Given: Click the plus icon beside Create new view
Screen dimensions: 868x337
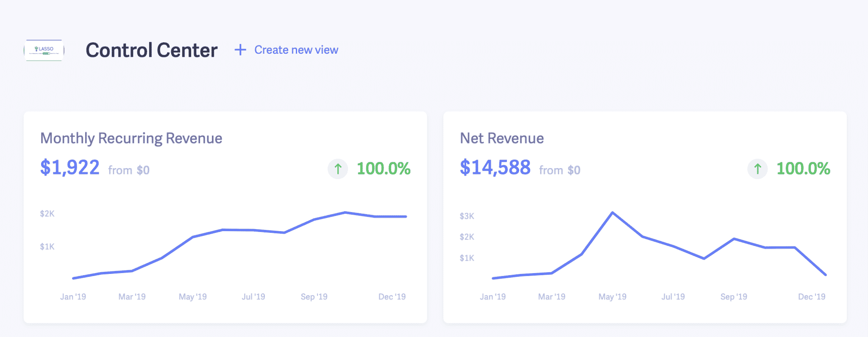Looking at the screenshot, I should 240,50.
